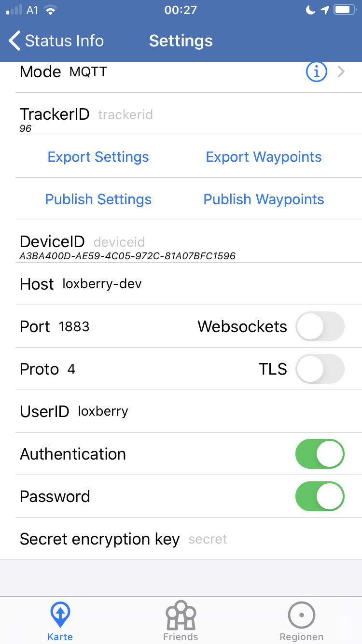Open the Regionen tab icon
The image size is (362, 644).
pyautogui.click(x=301, y=616)
